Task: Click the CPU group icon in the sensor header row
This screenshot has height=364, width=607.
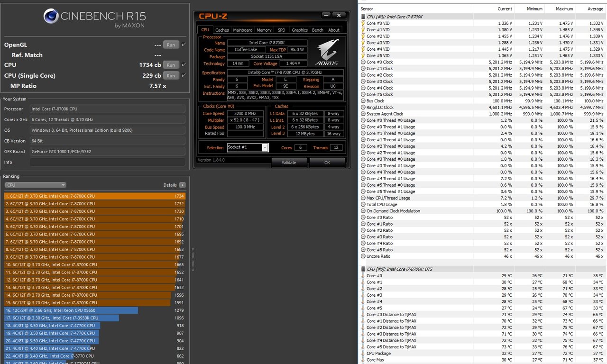Action: click(x=363, y=17)
